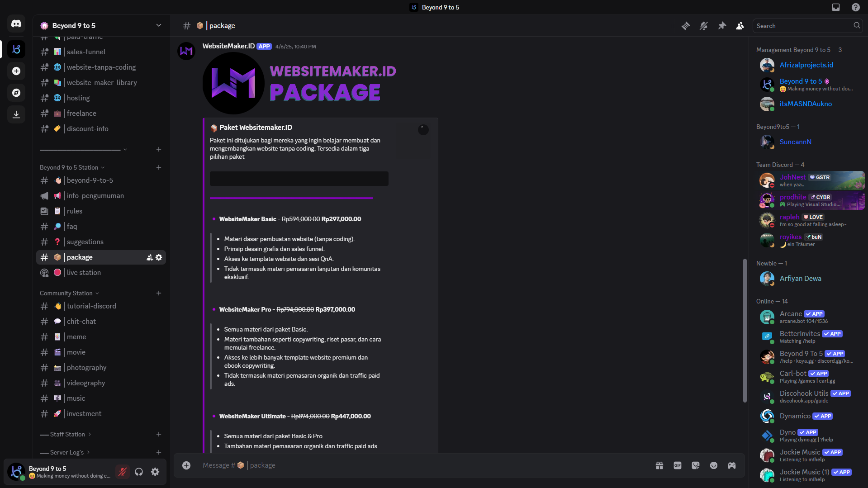Open the Apps launcher controller icon
This screenshot has height=488, width=868.
pos(732,465)
